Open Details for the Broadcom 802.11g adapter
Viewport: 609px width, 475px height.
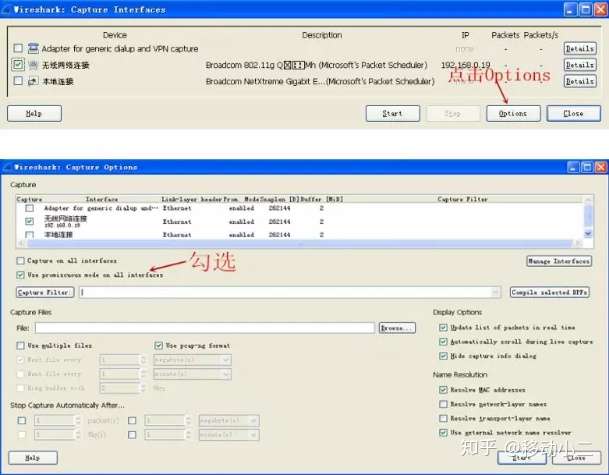point(580,65)
